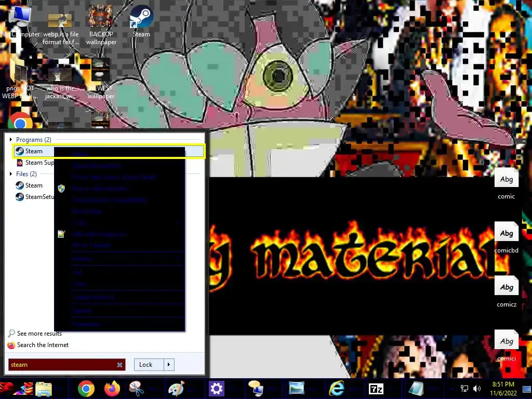Clear the start menu search text
Screen dimensions: 532x399
(x=120, y=365)
